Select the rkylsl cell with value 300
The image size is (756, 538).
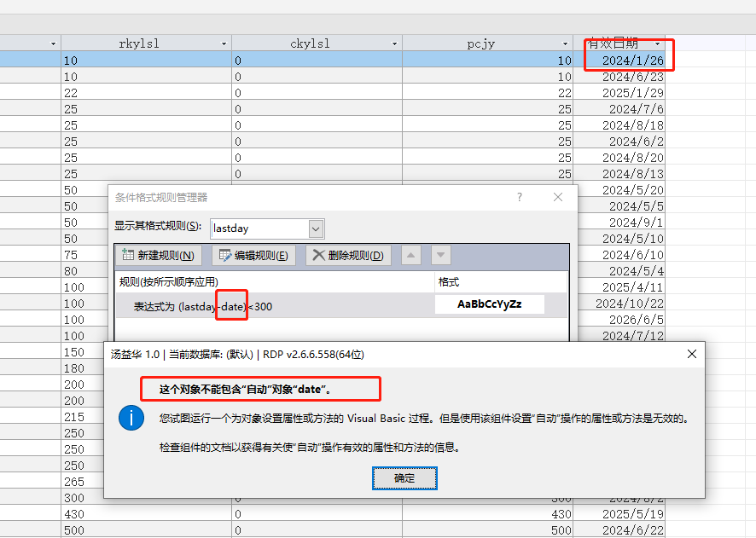click(x=83, y=498)
